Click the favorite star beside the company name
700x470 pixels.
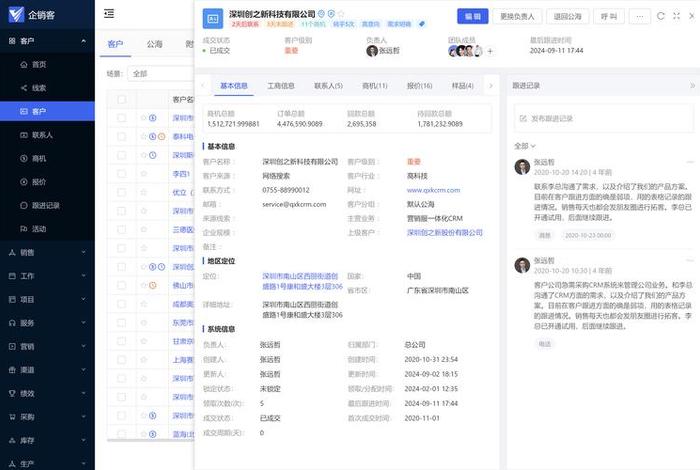pyautogui.click(x=341, y=14)
